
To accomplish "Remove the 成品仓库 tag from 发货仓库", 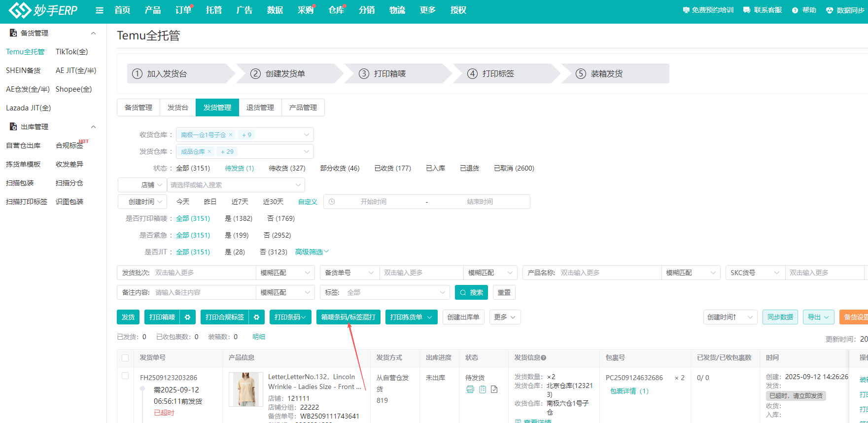I will coord(209,151).
